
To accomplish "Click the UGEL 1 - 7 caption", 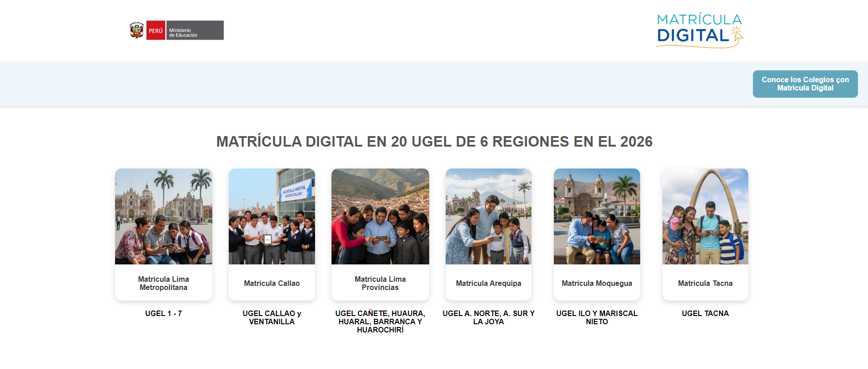I will (x=163, y=313).
